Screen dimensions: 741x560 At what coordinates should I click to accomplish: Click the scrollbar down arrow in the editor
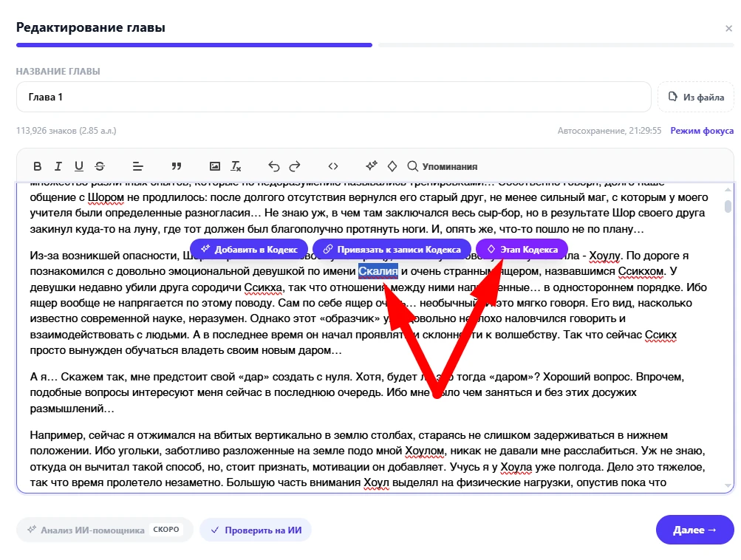coord(728,485)
